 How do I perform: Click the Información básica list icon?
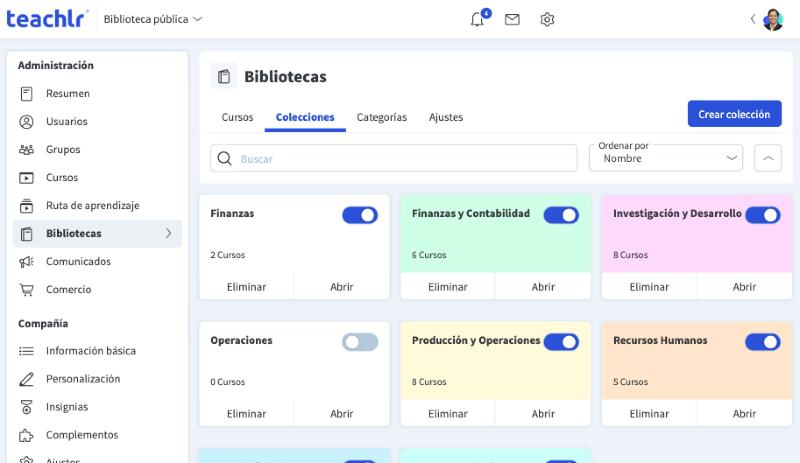pos(26,351)
